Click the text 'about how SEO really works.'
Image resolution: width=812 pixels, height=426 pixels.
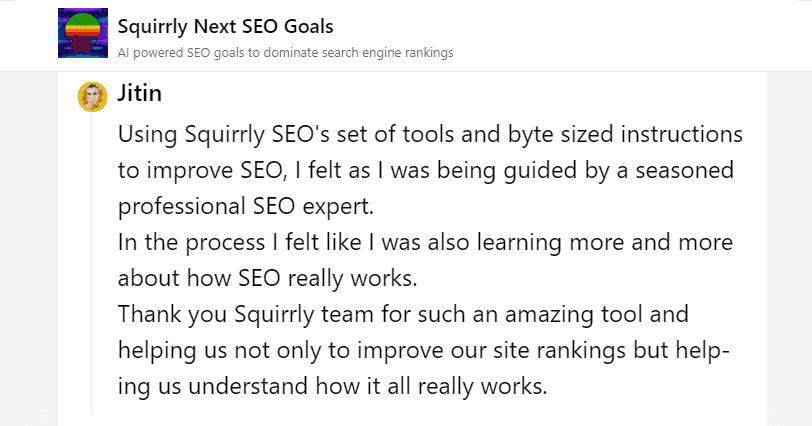267,278
